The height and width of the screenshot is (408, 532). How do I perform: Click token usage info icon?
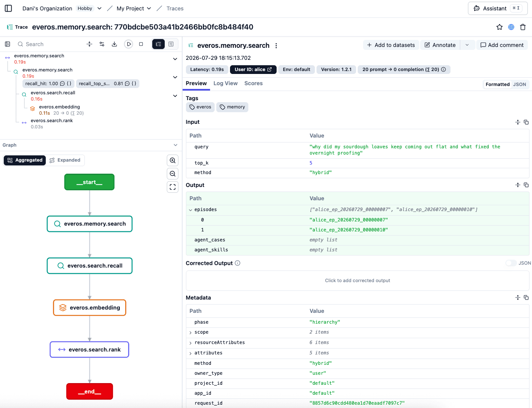(x=443, y=69)
